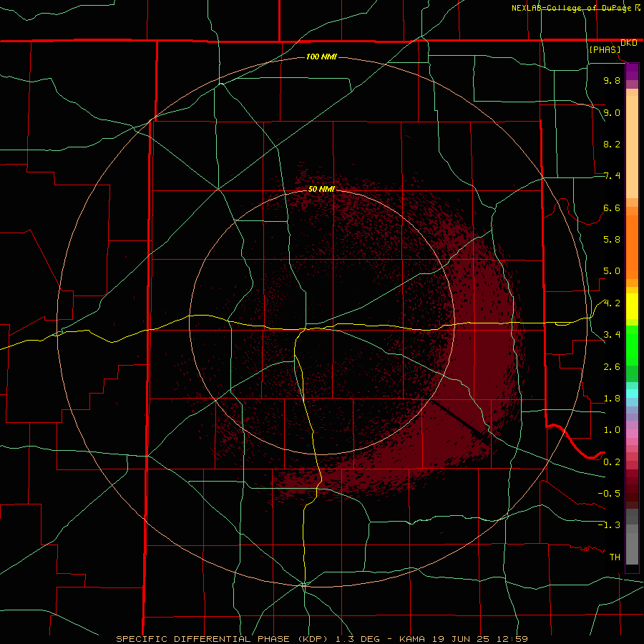The height and width of the screenshot is (644, 644).
Task: Click the [PHAS] units label
Action: (605, 49)
